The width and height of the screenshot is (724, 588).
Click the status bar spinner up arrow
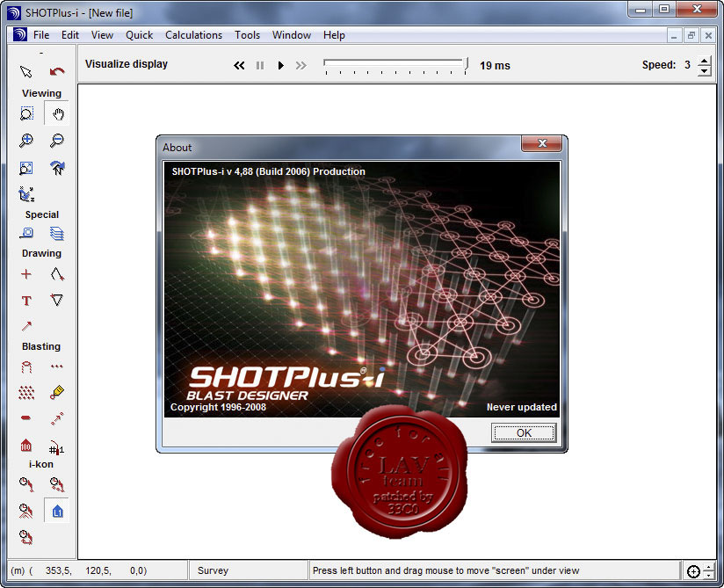pos(710,566)
